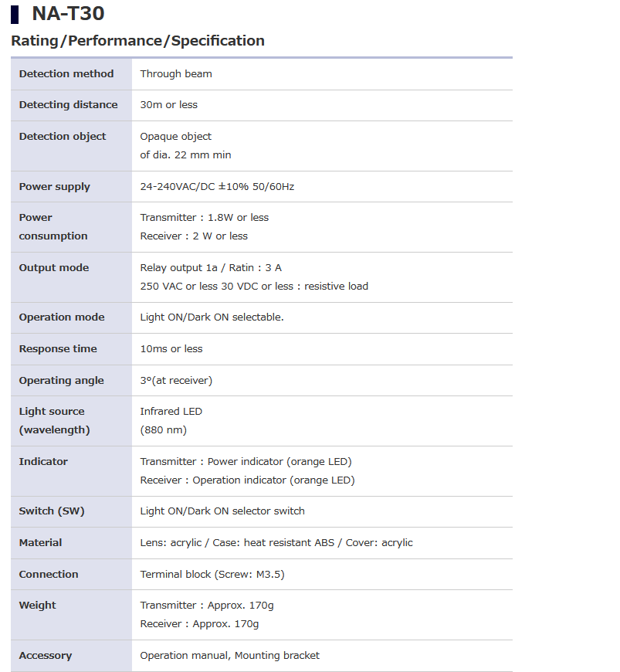
Task: Click the 'Light ON/Dark ON selectable.' text
Action: [212, 317]
